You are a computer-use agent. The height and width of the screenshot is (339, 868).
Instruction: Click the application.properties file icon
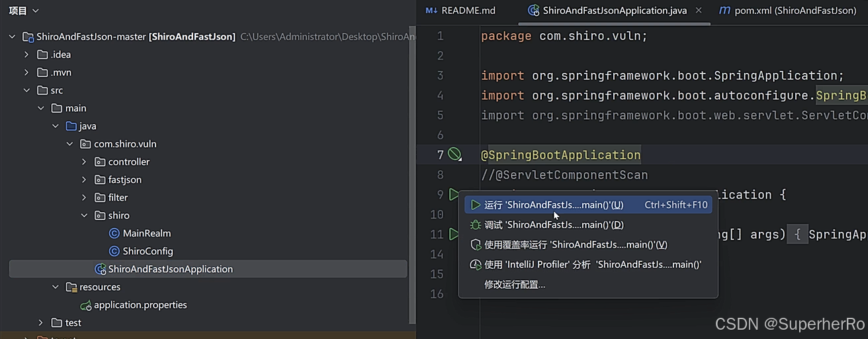click(85, 305)
